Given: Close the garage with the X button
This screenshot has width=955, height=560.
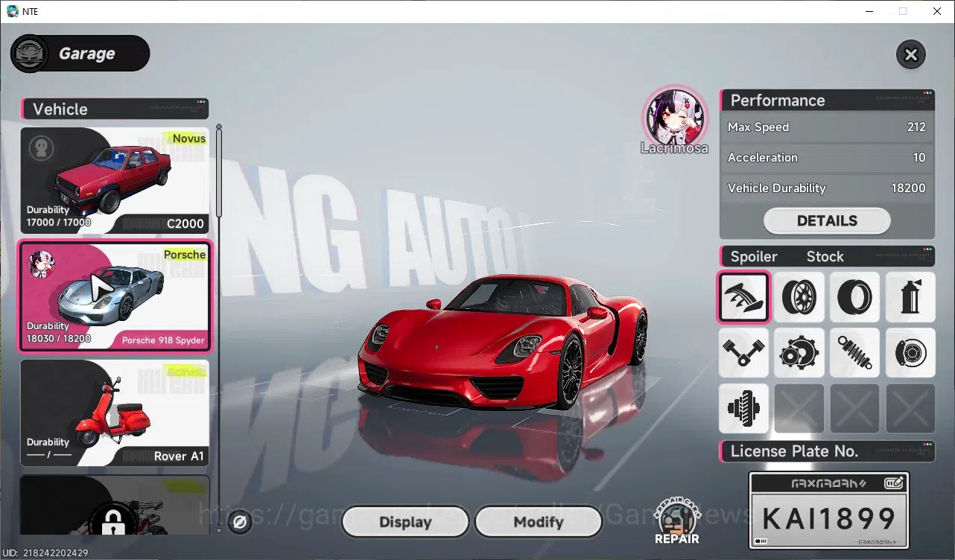Looking at the screenshot, I should coord(910,54).
